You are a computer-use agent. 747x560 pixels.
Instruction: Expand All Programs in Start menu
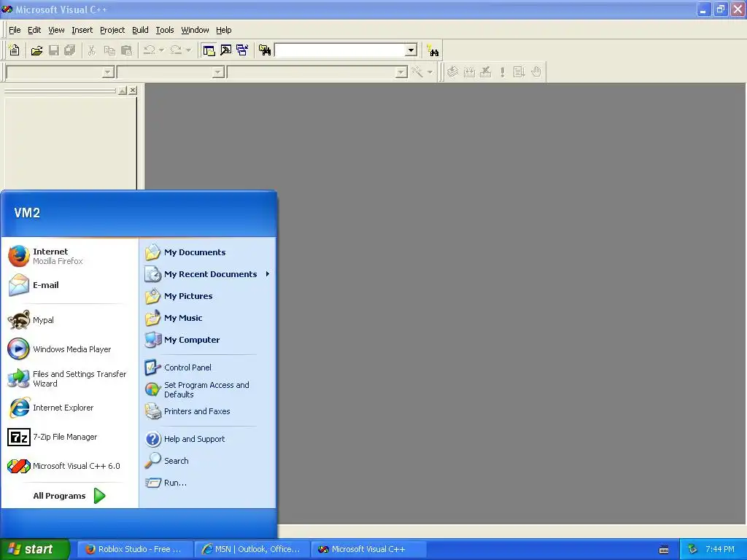coord(69,496)
